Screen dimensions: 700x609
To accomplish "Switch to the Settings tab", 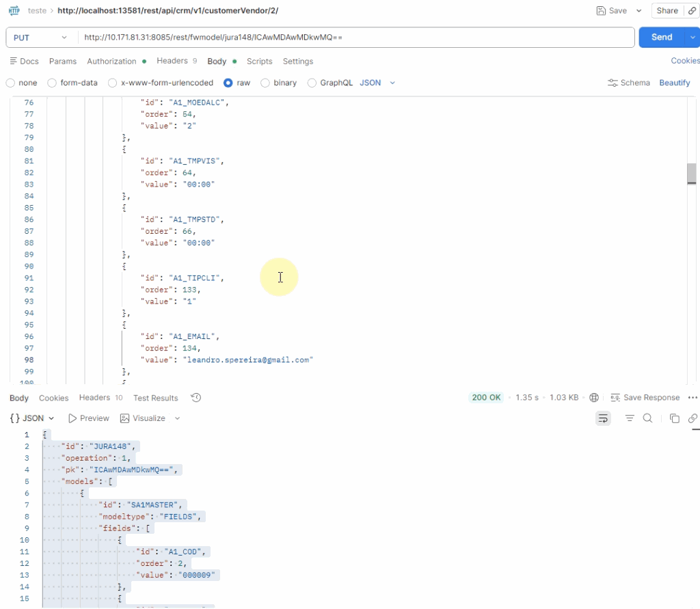I will pos(298,61).
